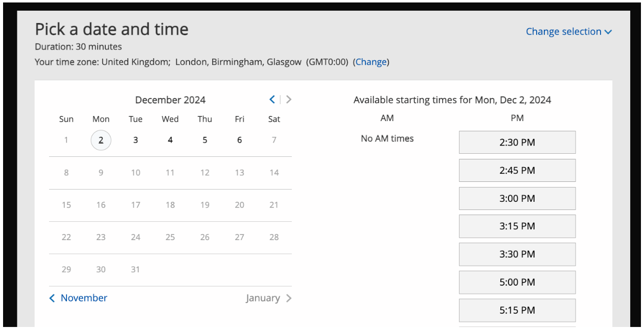This screenshot has width=644, height=328.
Task: Go back to November using bottom link
Action: point(84,298)
